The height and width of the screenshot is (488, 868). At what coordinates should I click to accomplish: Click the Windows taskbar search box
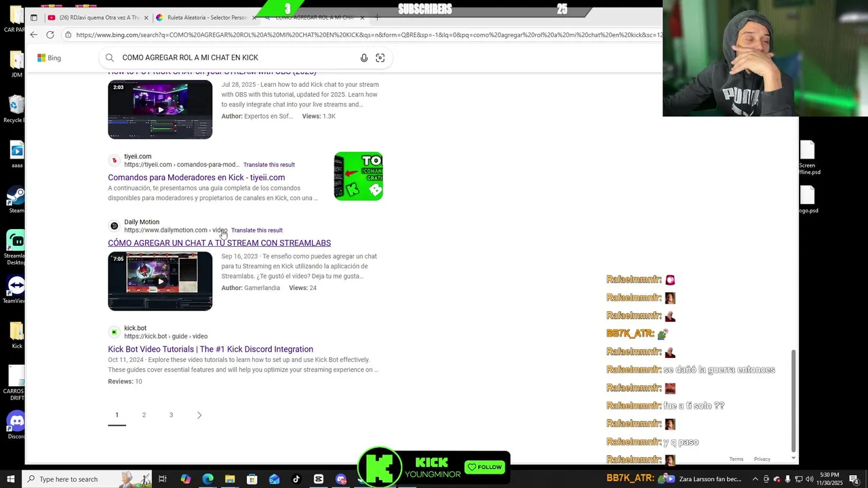87,479
